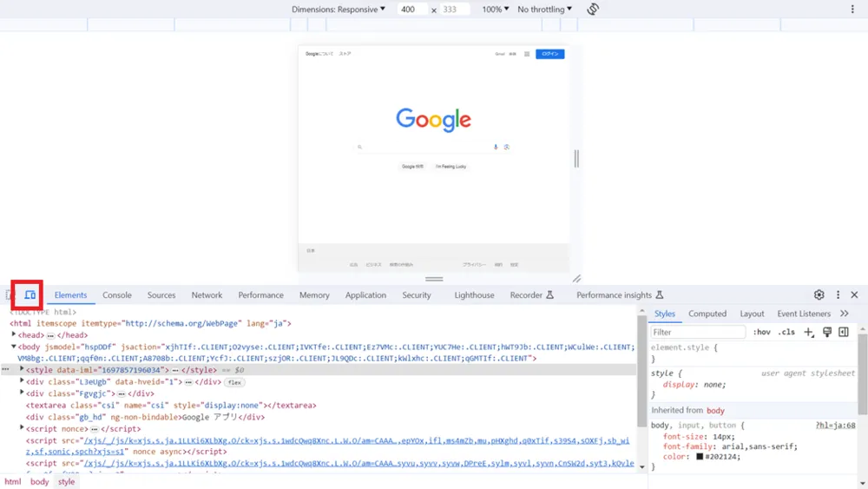868x489 pixels.
Task: Select html in the breadcrumb bar
Action: (13, 482)
